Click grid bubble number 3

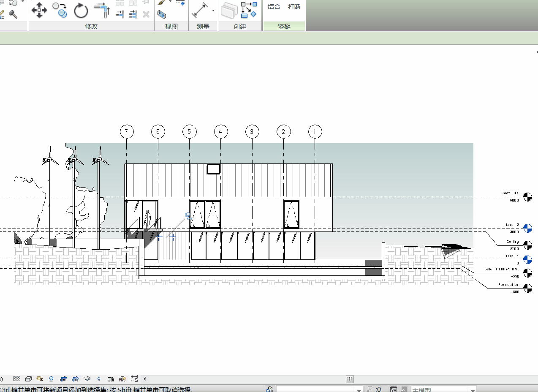coord(252,132)
